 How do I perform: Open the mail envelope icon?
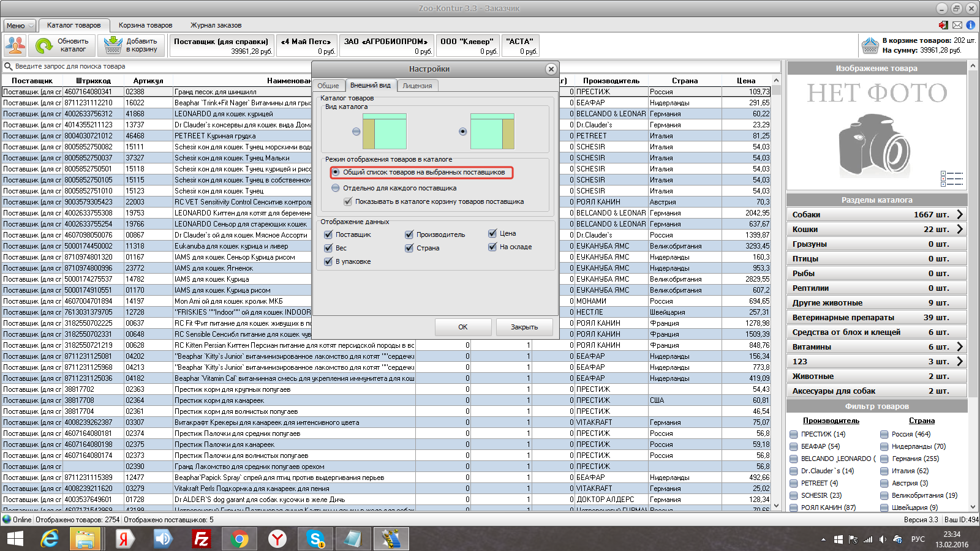957,25
